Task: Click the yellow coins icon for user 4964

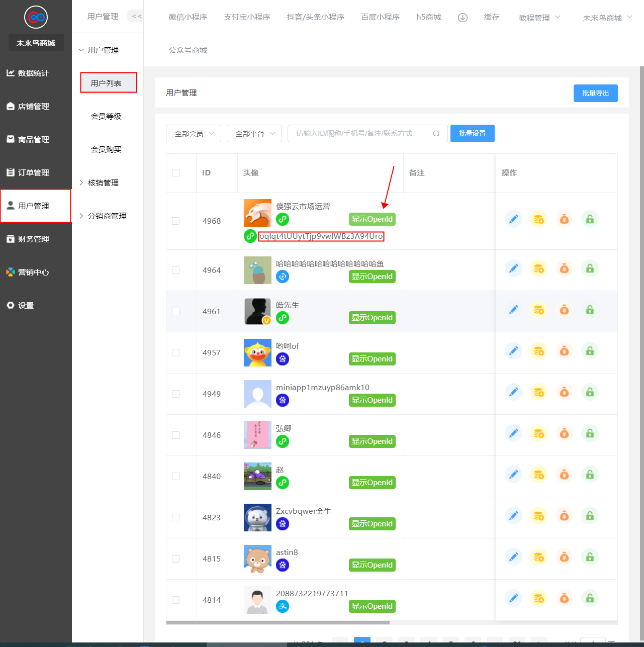Action: tap(539, 268)
